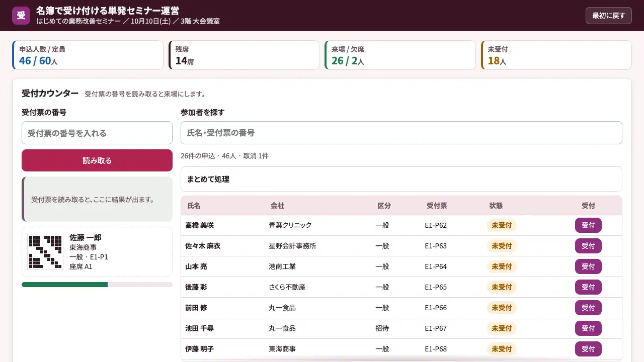Click ticket number E1-P68
644x362 pixels.
click(x=436, y=349)
